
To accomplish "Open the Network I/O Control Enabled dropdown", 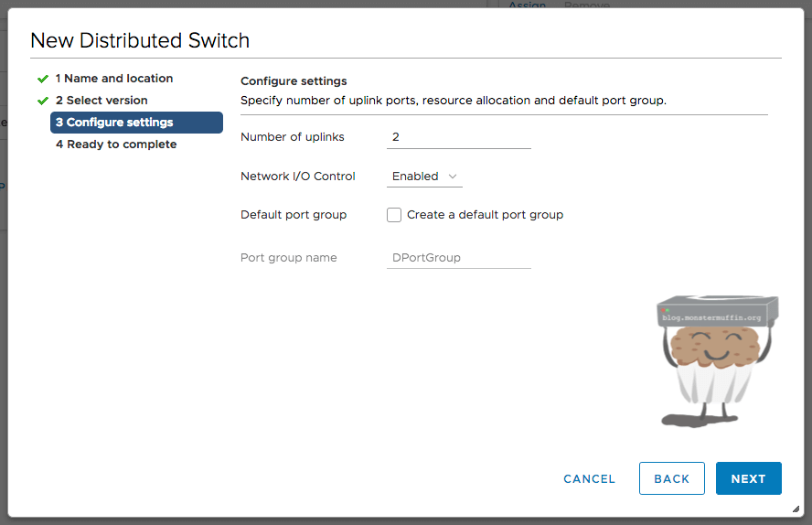I will pos(424,177).
